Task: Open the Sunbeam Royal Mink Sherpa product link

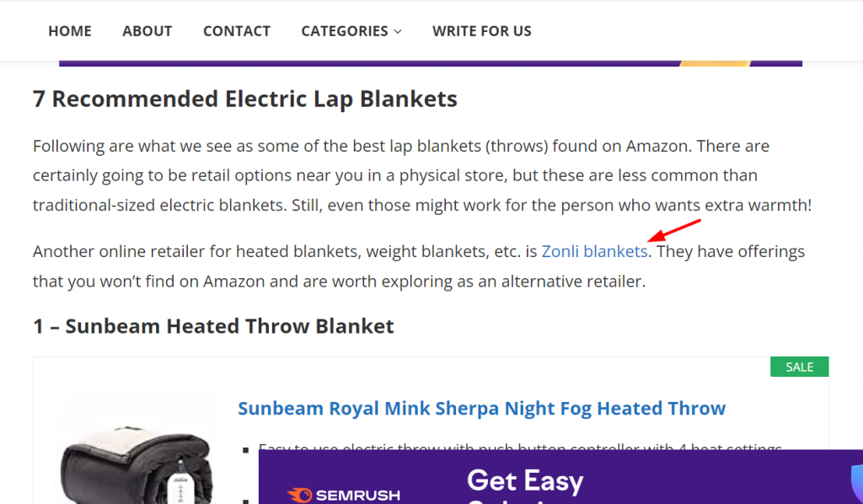Action: [481, 408]
